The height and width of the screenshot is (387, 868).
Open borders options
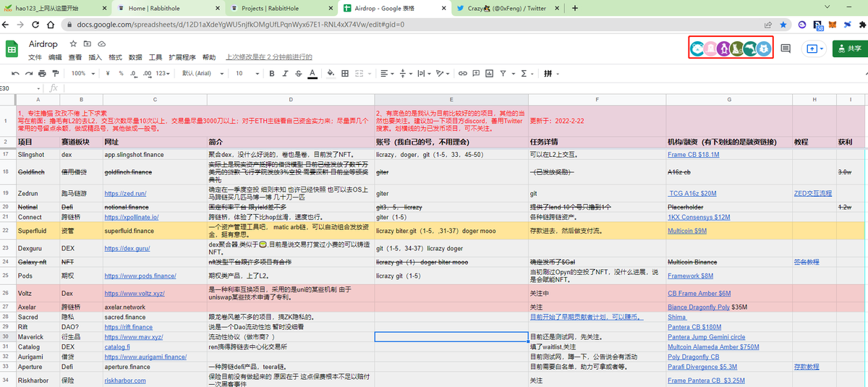coord(345,73)
